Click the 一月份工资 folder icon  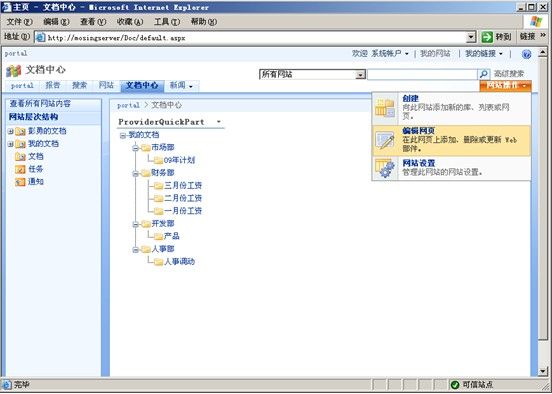pyautogui.click(x=158, y=211)
